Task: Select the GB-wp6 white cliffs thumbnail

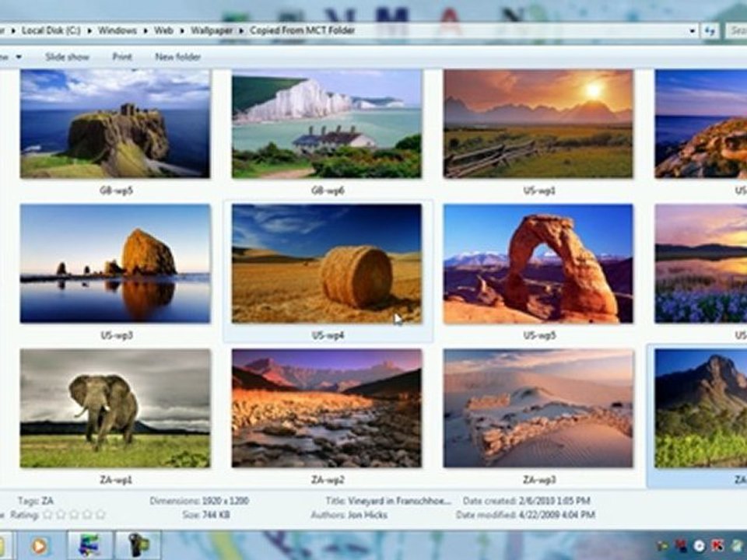Action: (327, 124)
